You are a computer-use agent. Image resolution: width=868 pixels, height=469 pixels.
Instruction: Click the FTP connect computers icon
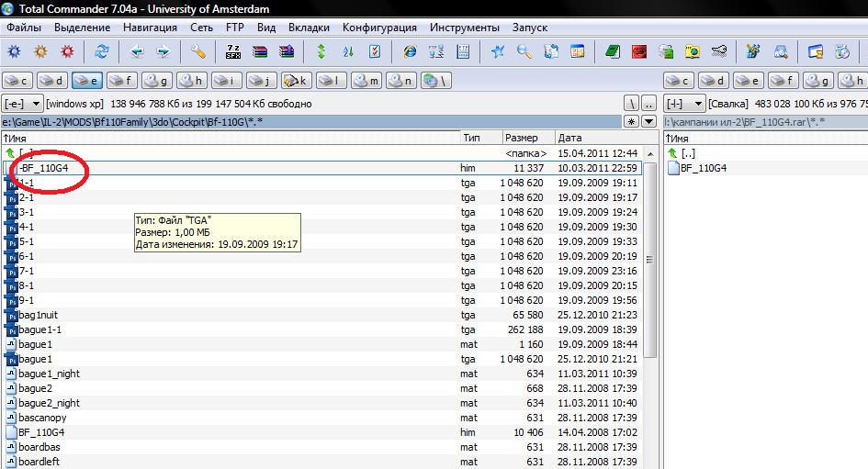(x=436, y=52)
